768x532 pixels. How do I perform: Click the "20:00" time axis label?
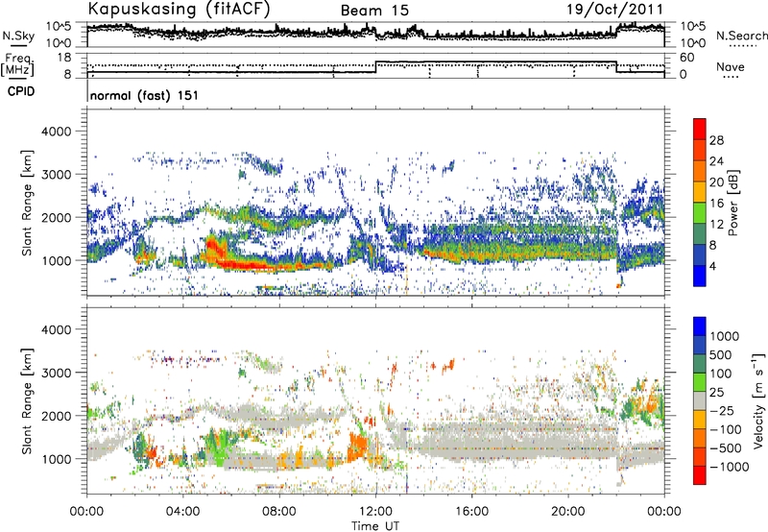coord(568,512)
